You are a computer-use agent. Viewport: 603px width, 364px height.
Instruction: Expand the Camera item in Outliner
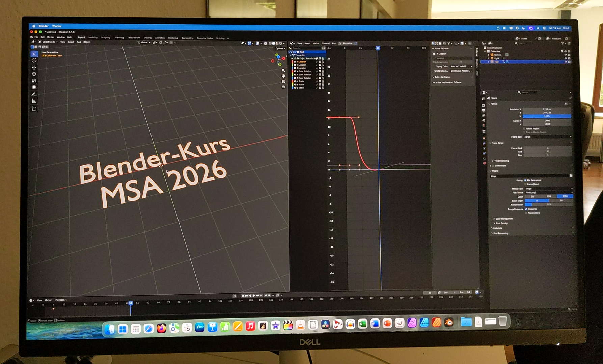[489, 55]
